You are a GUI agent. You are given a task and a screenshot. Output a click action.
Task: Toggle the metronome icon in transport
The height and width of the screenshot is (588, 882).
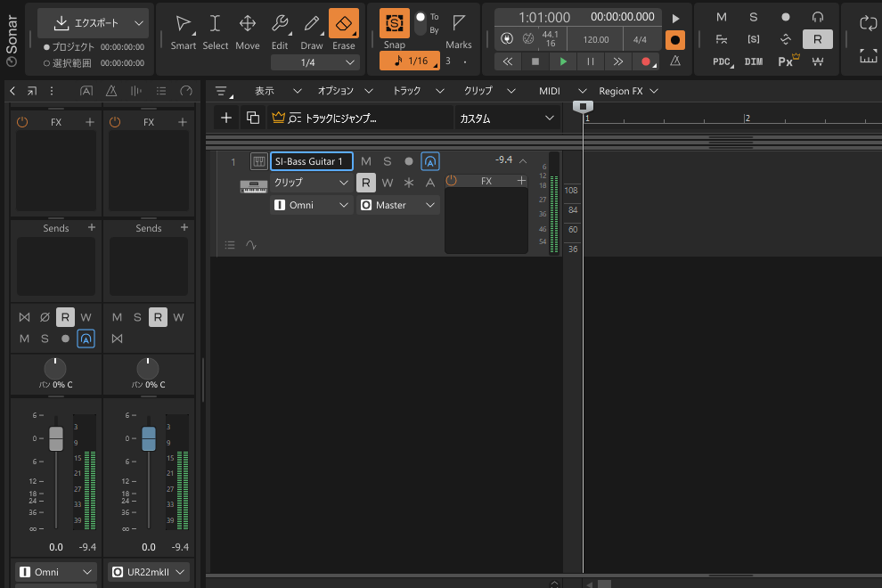pyautogui.click(x=675, y=61)
